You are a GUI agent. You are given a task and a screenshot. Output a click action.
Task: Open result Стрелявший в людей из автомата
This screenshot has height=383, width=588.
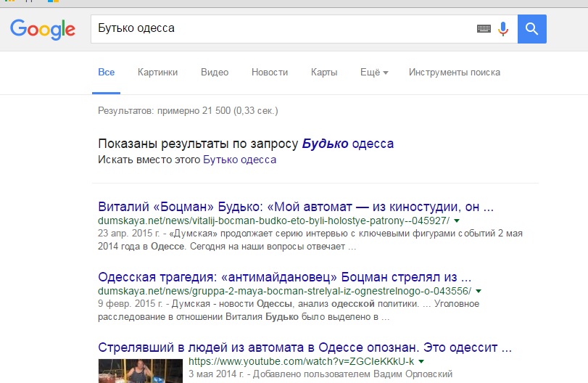pos(305,346)
